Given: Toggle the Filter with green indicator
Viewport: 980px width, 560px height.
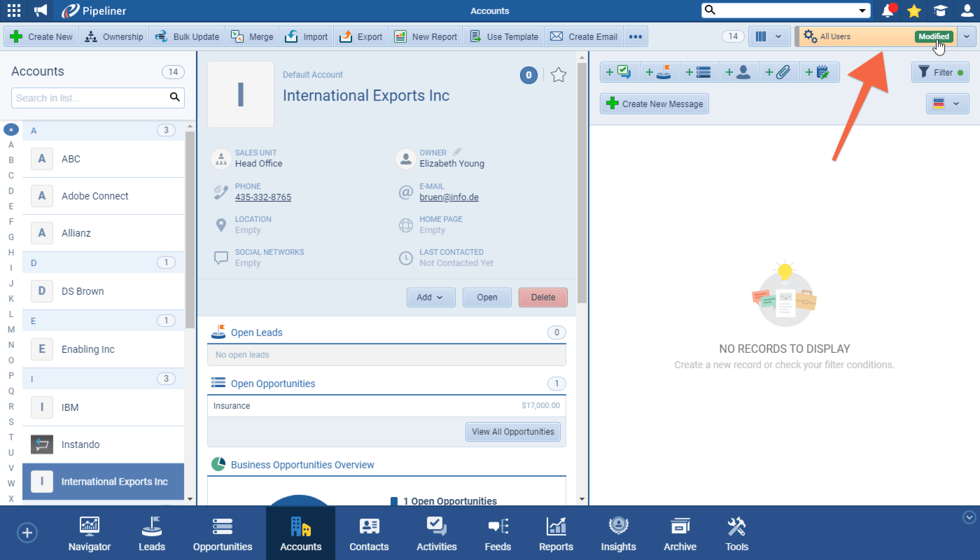Looking at the screenshot, I should coord(940,72).
